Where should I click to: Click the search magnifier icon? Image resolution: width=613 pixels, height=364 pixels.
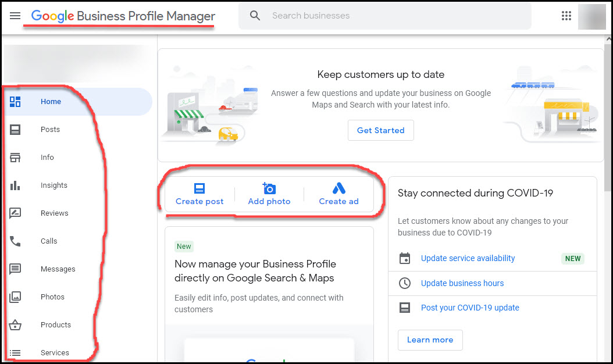tap(255, 16)
